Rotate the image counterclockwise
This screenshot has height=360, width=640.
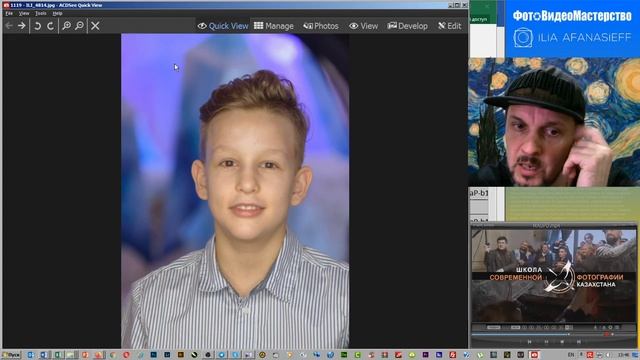(37, 26)
